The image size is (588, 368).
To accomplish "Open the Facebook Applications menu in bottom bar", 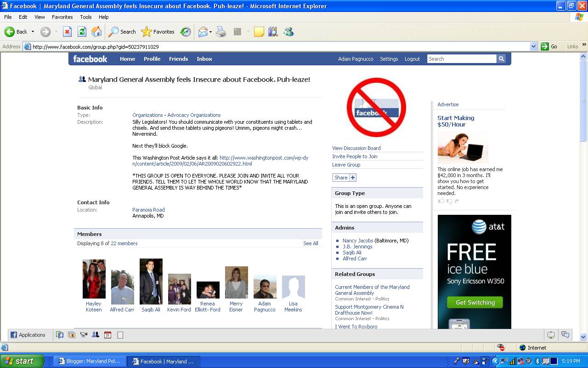I will pyautogui.click(x=28, y=335).
